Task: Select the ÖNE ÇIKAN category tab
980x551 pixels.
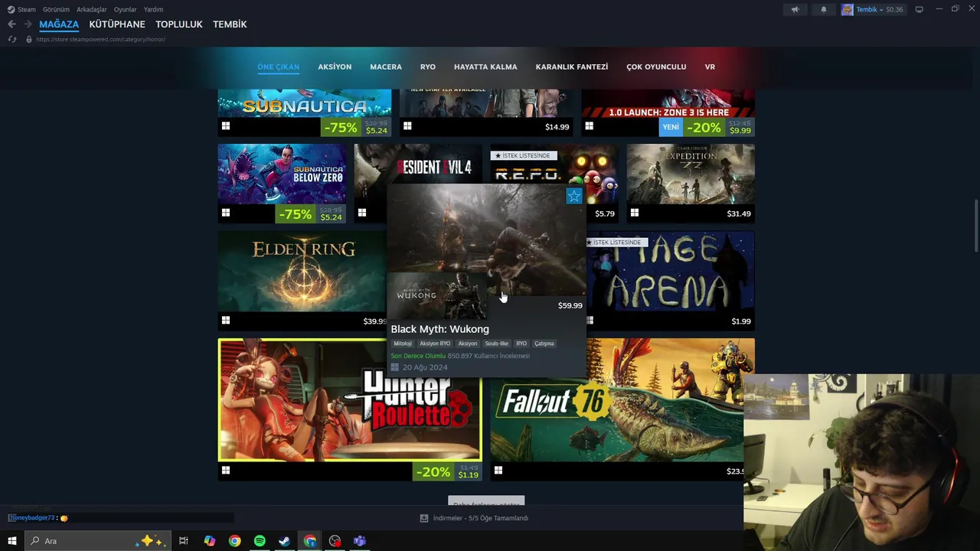Action: pos(278,67)
